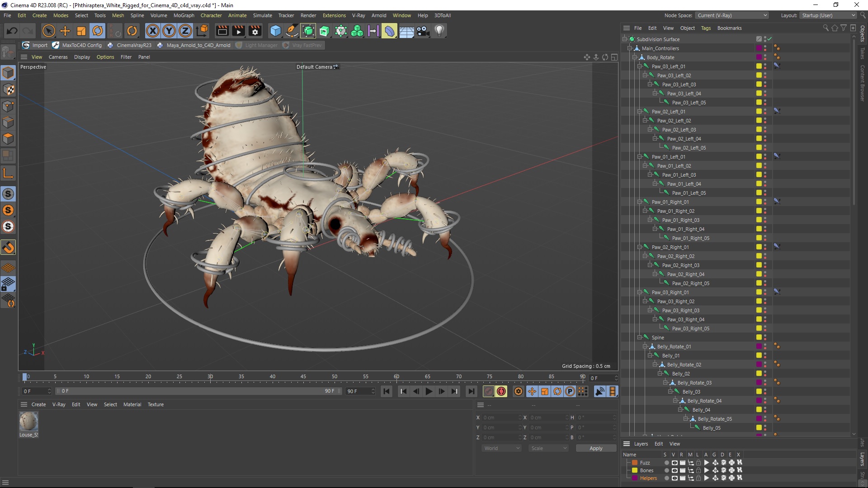Toggle Autokeying red button
This screenshot has width=868, height=488.
pos(501,391)
